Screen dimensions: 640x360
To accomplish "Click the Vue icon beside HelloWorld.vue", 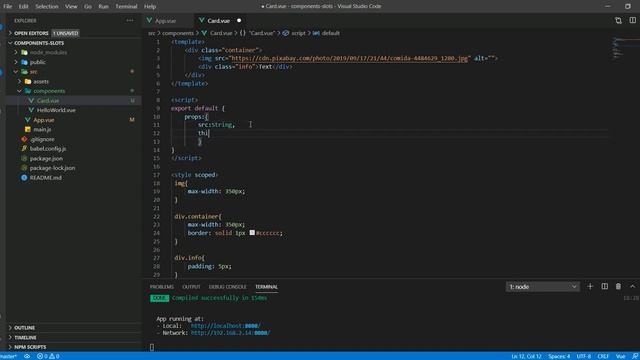I will tap(31, 110).
